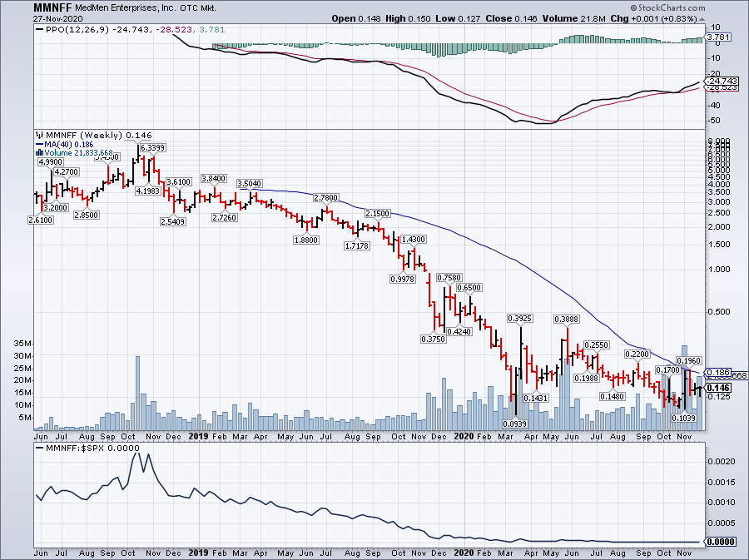Click the 35M volume axis label

[23, 344]
